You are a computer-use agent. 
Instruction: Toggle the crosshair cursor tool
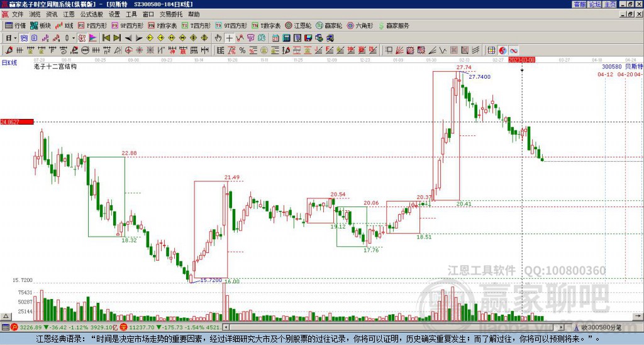(x=229, y=38)
